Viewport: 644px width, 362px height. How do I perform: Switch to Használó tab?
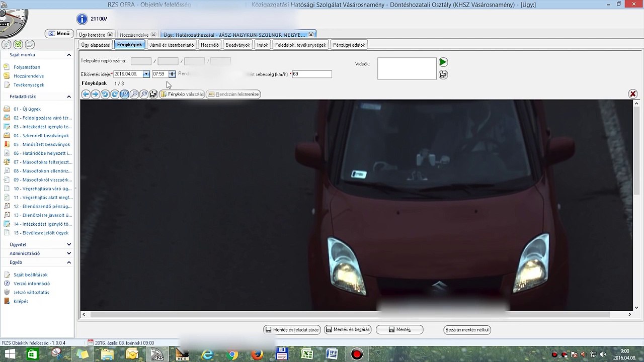(x=210, y=45)
